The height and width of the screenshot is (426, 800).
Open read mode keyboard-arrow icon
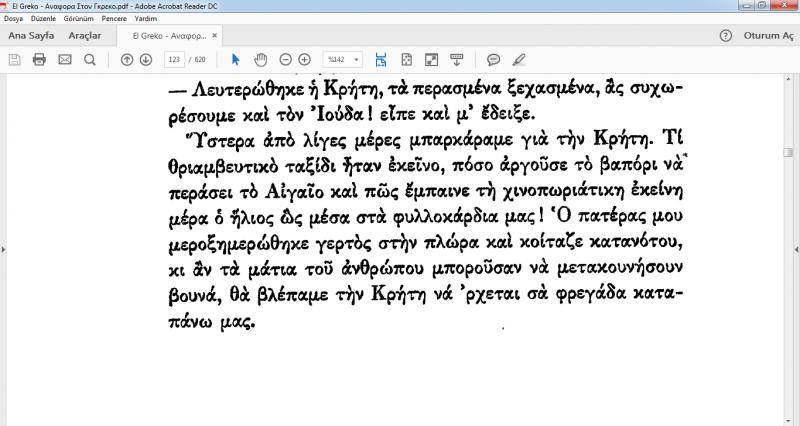click(x=457, y=60)
